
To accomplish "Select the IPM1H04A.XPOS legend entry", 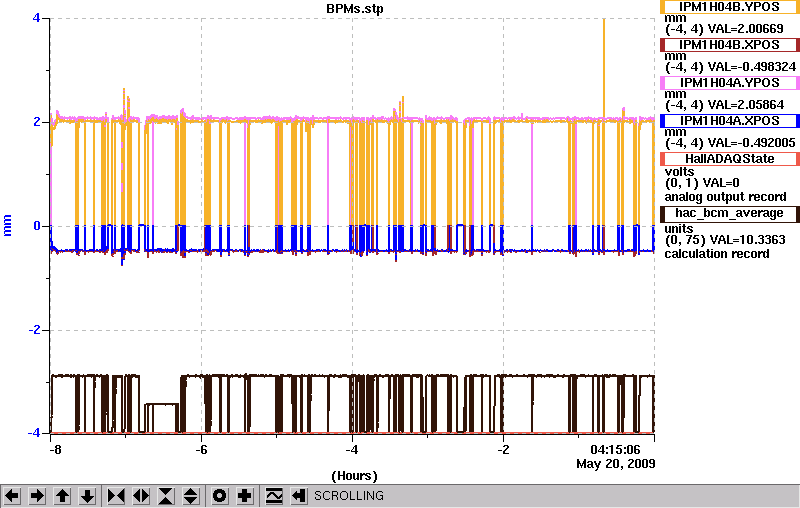I will click(x=730, y=121).
